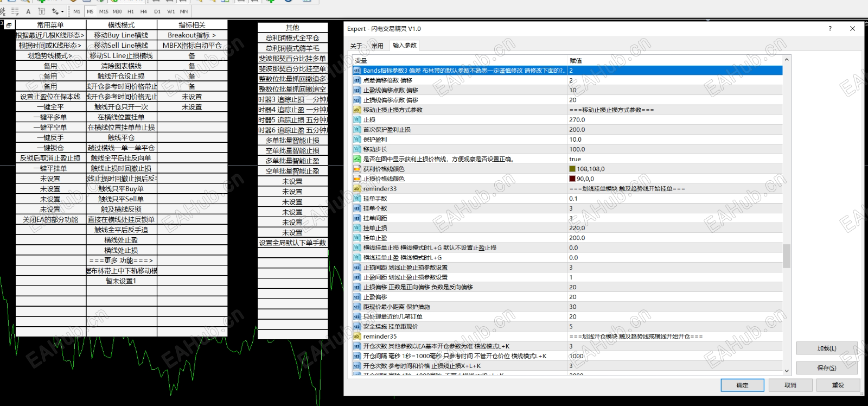Click the boolean icon for 是否在图中显示获利止损价格线
The image size is (868, 406).
[357, 159]
